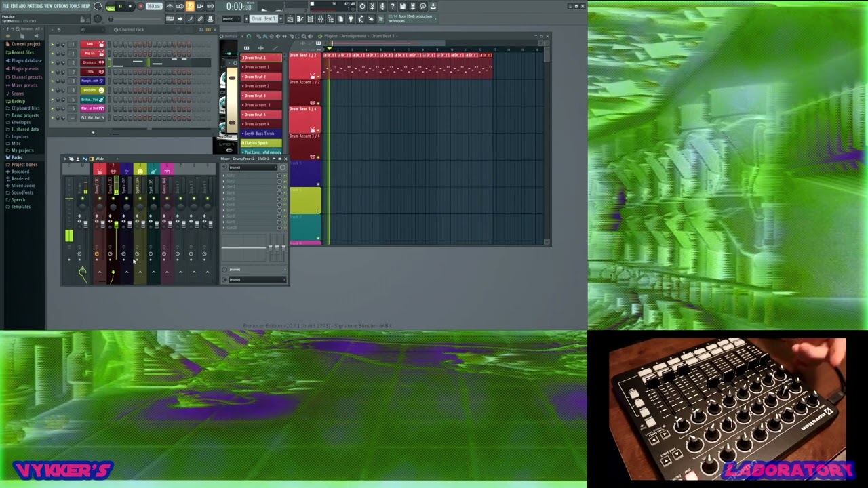Toggle the loop recording icon
This screenshot has width=868, height=488.
click(x=210, y=6)
